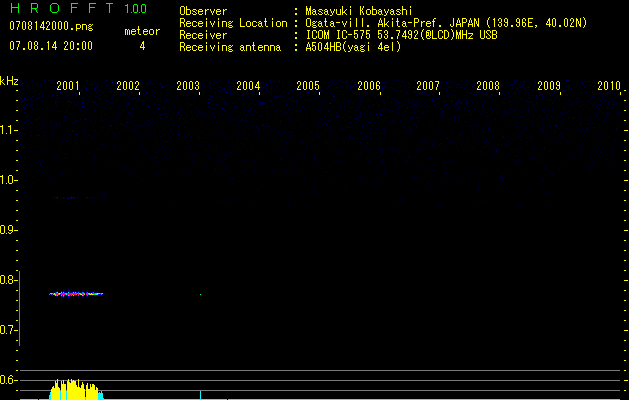Click the 0.6 kHz frequency label
This screenshot has width=629, height=400.
pos(8,380)
